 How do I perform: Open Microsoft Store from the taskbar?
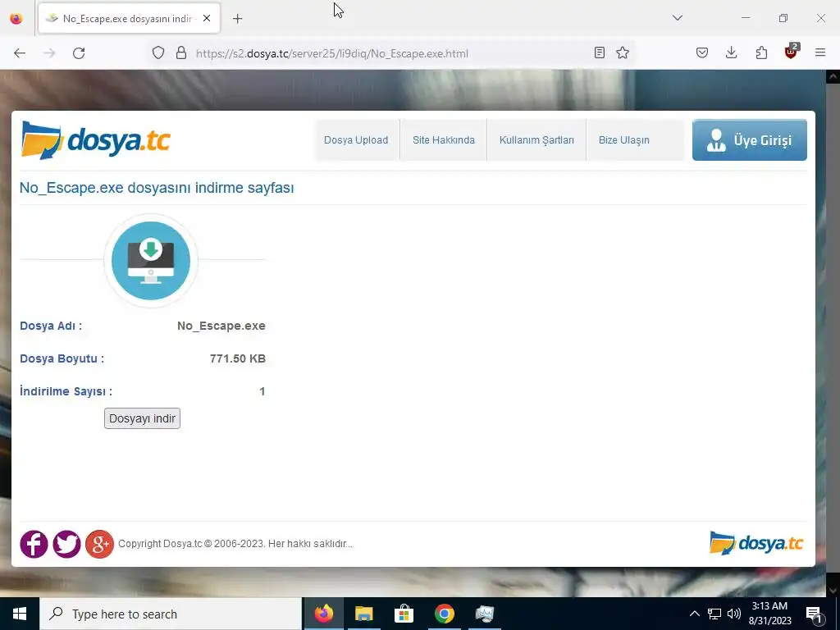pyautogui.click(x=404, y=614)
